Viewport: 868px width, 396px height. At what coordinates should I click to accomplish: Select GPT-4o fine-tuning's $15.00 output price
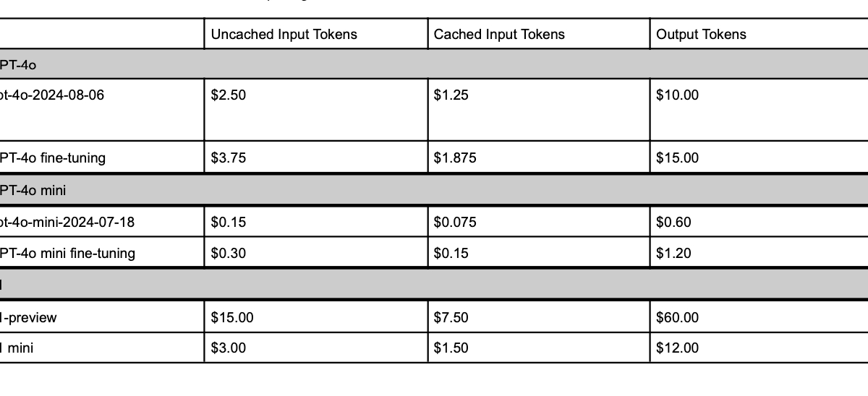point(678,158)
